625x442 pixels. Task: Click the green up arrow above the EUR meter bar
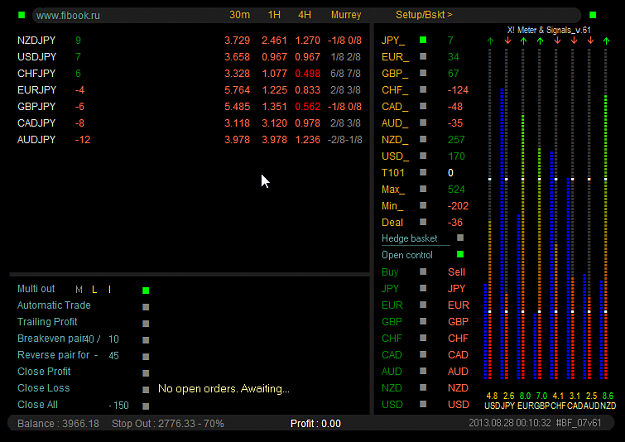pos(523,41)
